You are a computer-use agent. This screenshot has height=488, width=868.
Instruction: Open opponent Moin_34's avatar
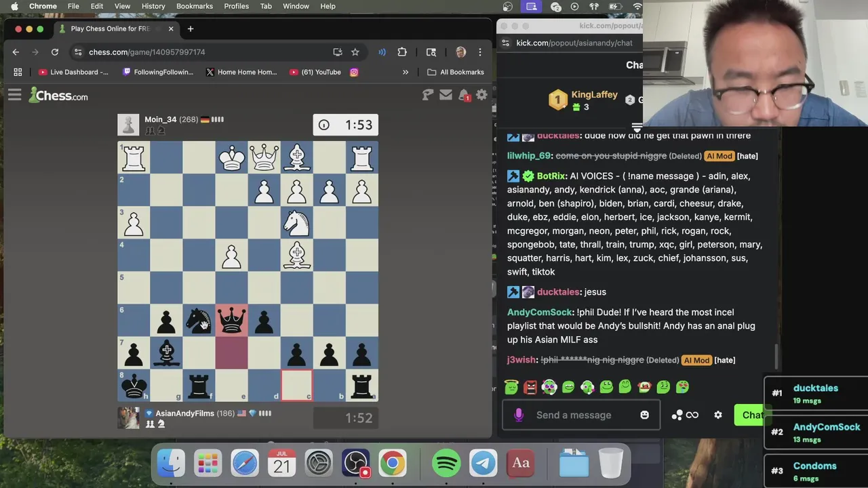(x=128, y=125)
